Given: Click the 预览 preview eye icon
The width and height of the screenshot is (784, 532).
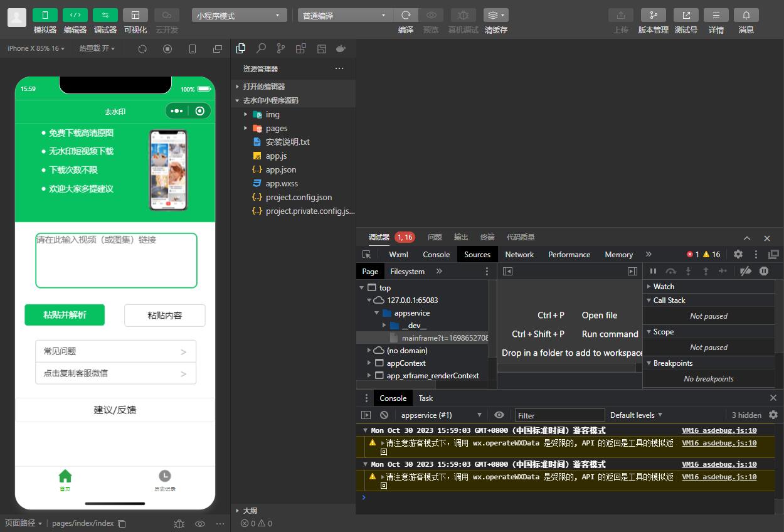Looking at the screenshot, I should (x=431, y=15).
